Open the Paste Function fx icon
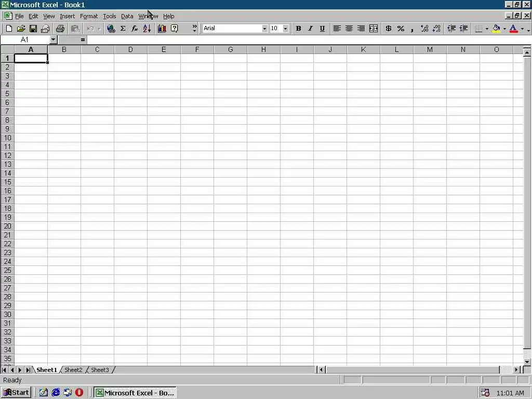 click(x=135, y=29)
